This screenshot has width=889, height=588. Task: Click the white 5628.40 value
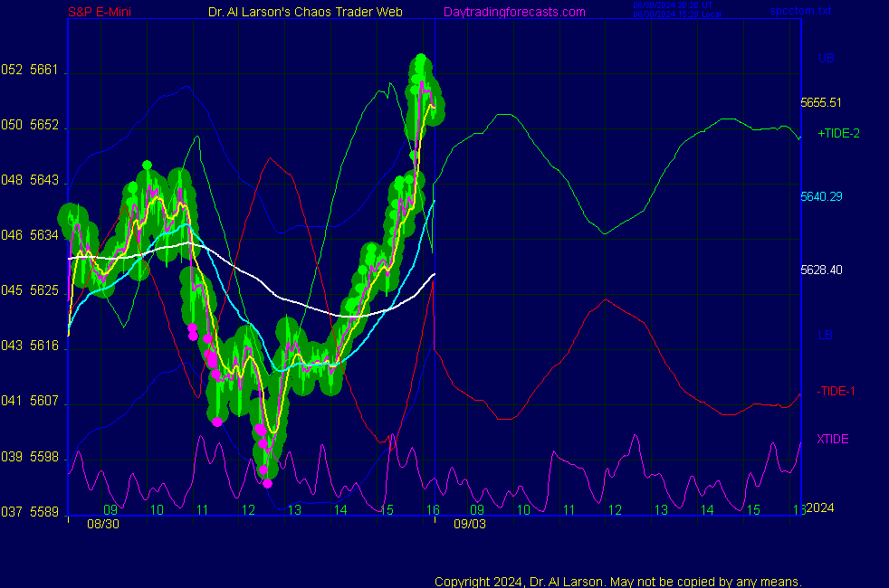click(821, 270)
